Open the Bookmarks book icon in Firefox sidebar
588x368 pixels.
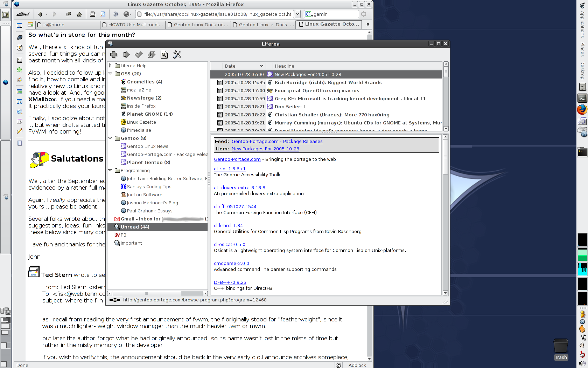(20, 38)
